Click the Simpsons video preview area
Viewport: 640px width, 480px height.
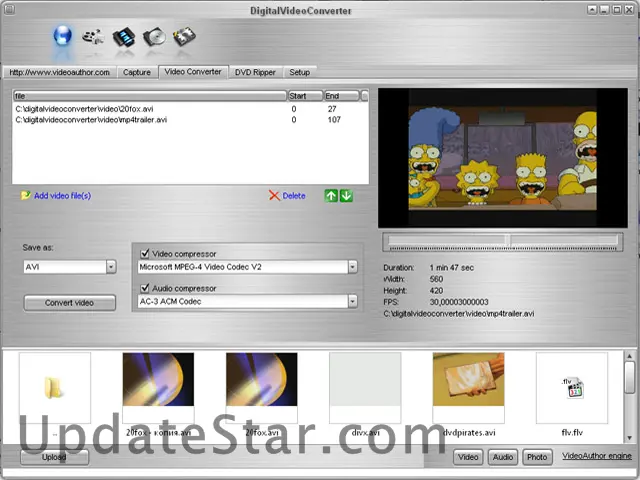[503, 158]
